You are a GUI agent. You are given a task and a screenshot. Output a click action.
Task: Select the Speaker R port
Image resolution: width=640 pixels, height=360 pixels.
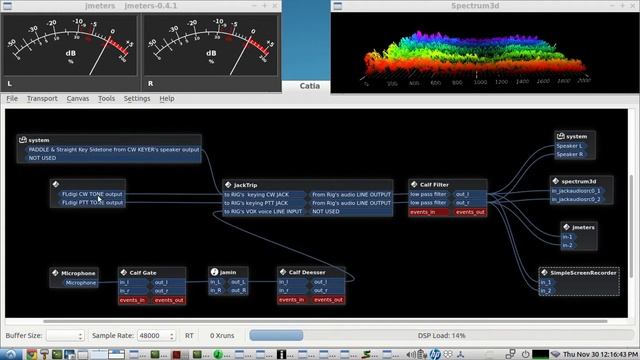tap(571, 154)
